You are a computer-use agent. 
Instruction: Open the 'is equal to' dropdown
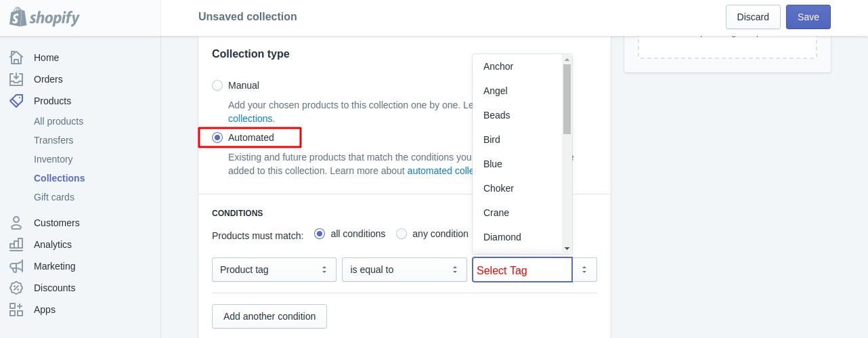404,270
